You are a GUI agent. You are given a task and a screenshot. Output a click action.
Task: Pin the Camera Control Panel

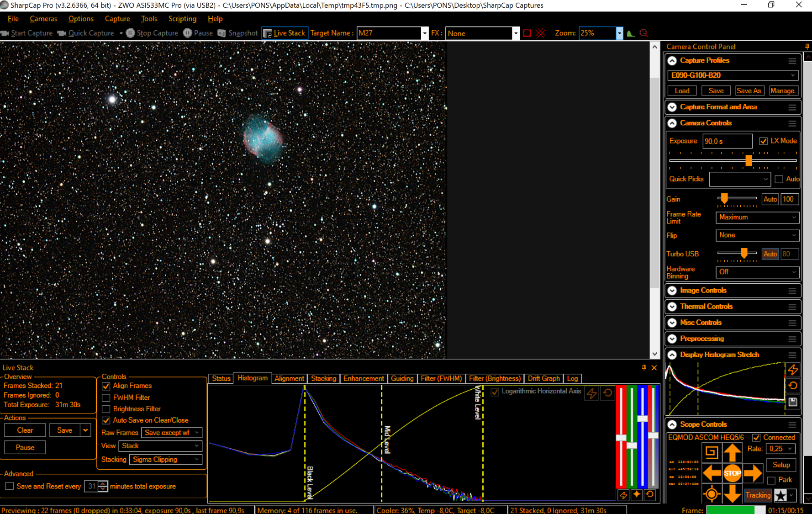807,47
